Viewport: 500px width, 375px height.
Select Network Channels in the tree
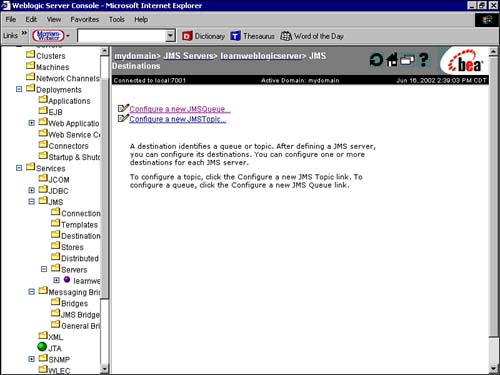click(68, 78)
